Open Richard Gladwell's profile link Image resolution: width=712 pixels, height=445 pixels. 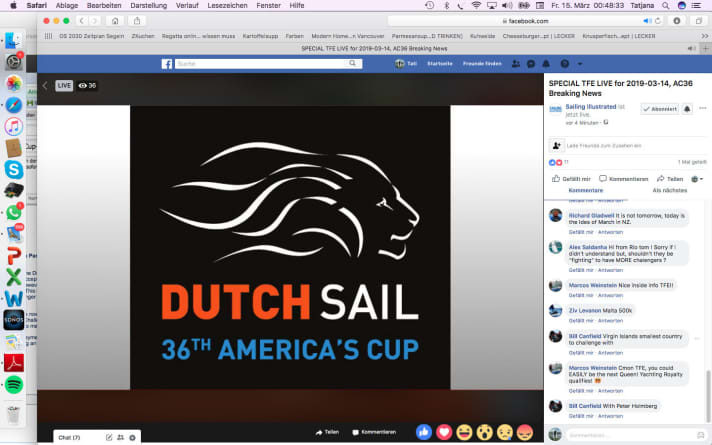(x=591, y=215)
